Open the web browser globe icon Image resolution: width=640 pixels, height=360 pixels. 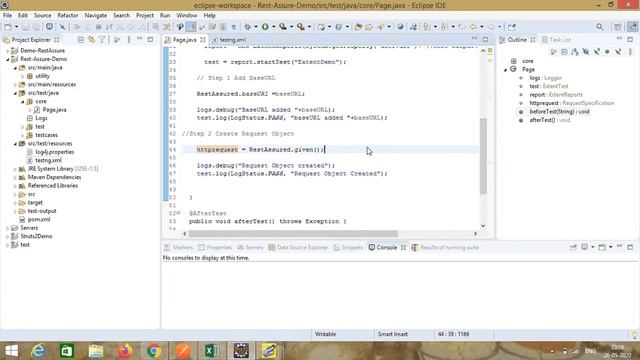(400, 27)
